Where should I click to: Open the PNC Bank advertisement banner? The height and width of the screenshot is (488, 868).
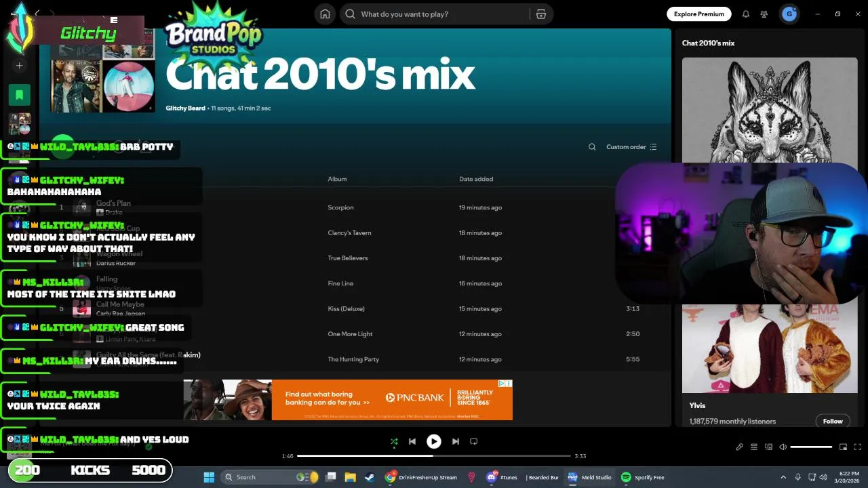tap(348, 400)
